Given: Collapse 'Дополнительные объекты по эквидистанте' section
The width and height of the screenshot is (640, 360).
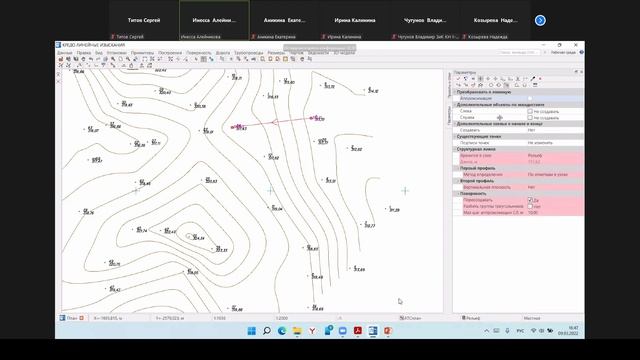Looking at the screenshot, I should coord(455,105).
